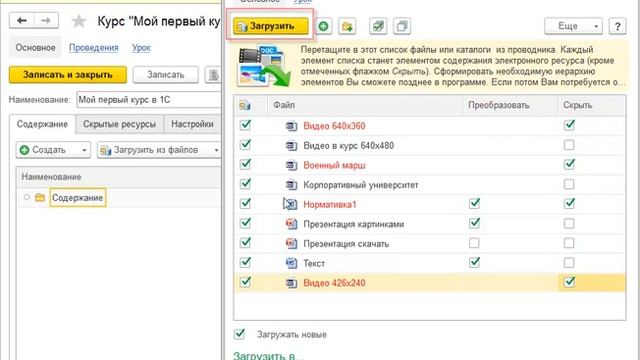Open the Загрузить из файлов dropdown
Image resolution: width=640 pixels, height=360 pixels.
[159, 150]
